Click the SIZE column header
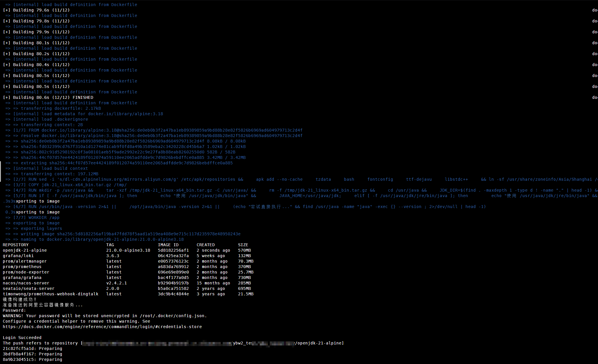Image resolution: width=598 pixels, height=364 pixels. pyautogui.click(x=243, y=245)
